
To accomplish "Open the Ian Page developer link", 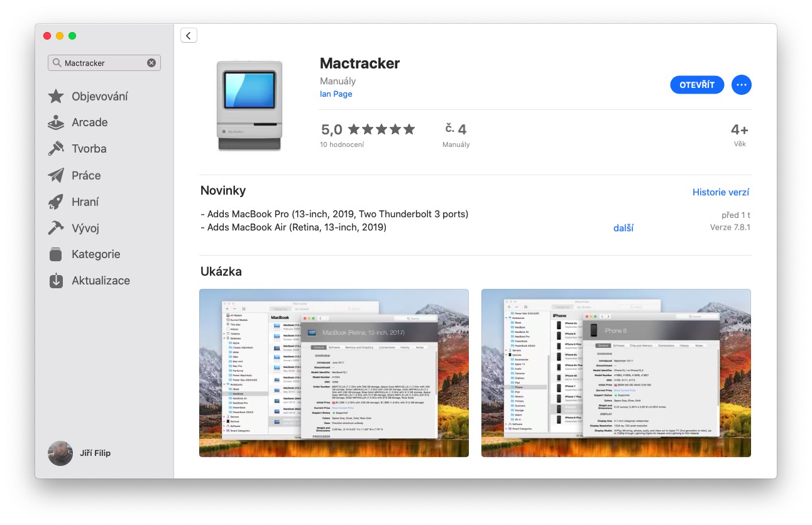I will [336, 94].
